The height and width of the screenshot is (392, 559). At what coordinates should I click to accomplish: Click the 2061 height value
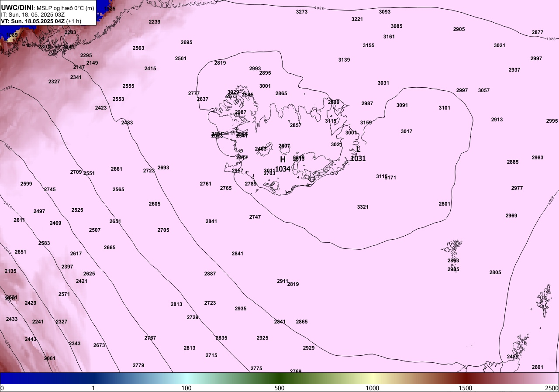click(50, 358)
